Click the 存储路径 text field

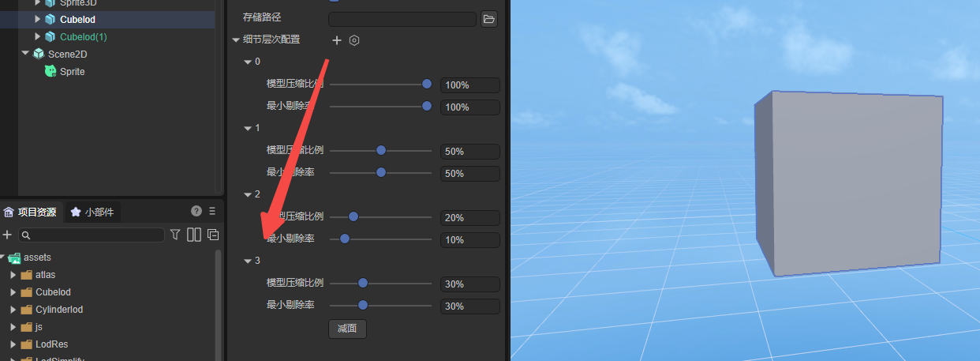[x=402, y=18]
